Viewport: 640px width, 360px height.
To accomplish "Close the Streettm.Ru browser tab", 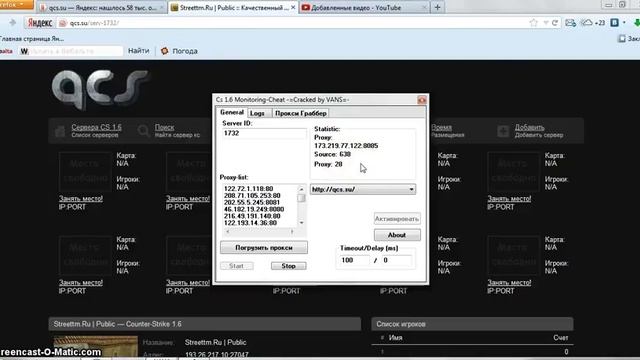I will click(293, 7).
